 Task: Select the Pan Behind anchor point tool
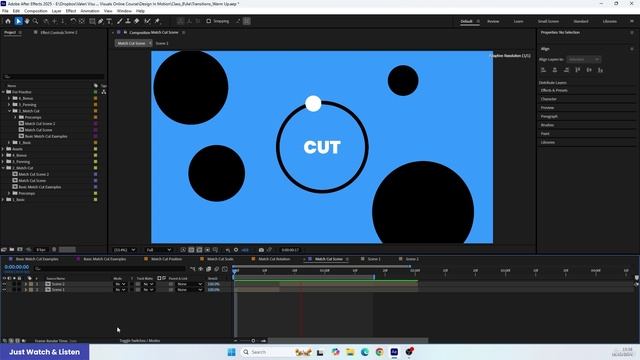(x=82, y=21)
